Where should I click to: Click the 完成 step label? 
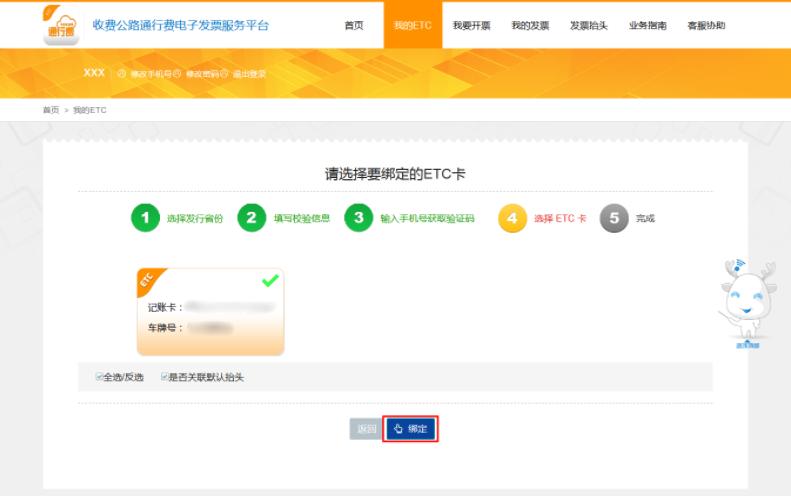[645, 218]
